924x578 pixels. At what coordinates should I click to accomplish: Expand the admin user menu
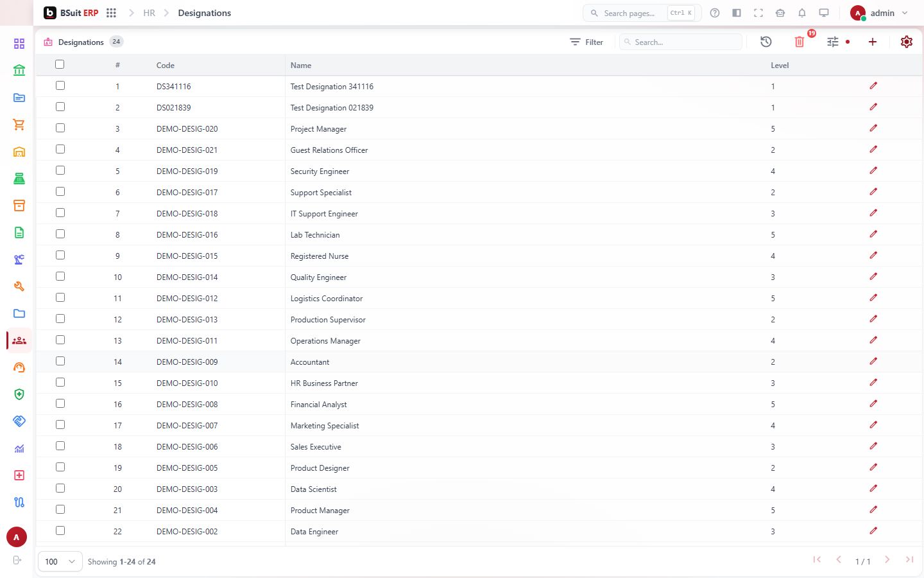(x=879, y=13)
